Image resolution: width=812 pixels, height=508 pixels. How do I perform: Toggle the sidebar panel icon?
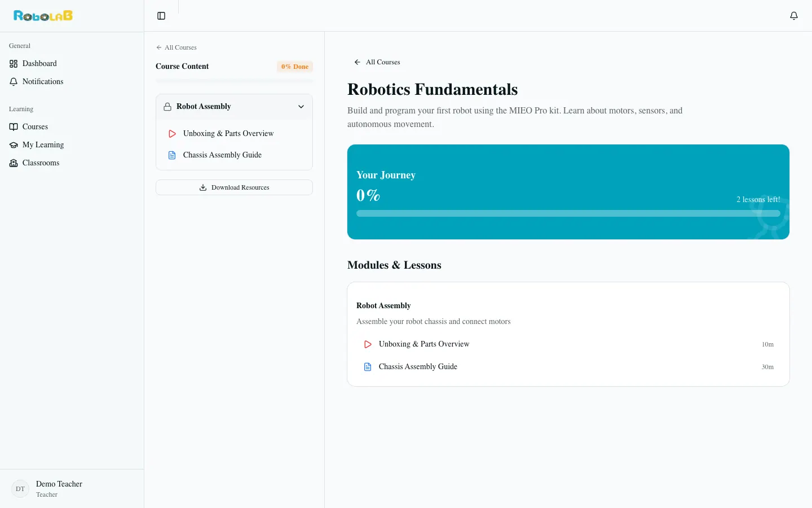tap(161, 16)
